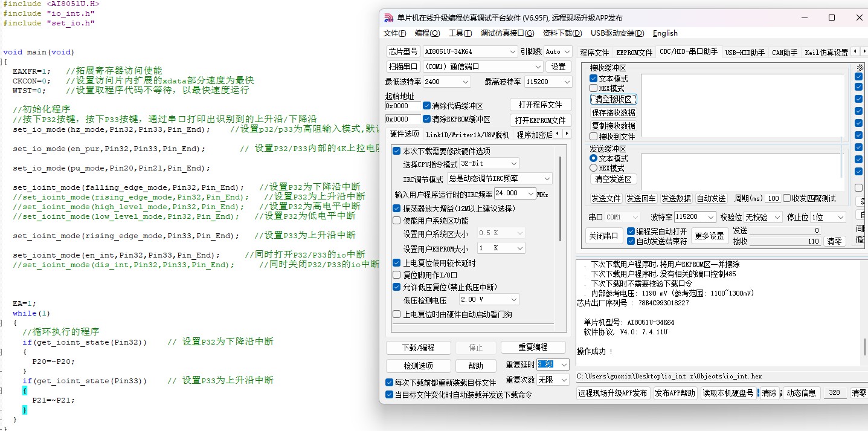Enable 收发匹配测试 checkbox
Viewport: 868px width, 431px height.
tap(787, 198)
